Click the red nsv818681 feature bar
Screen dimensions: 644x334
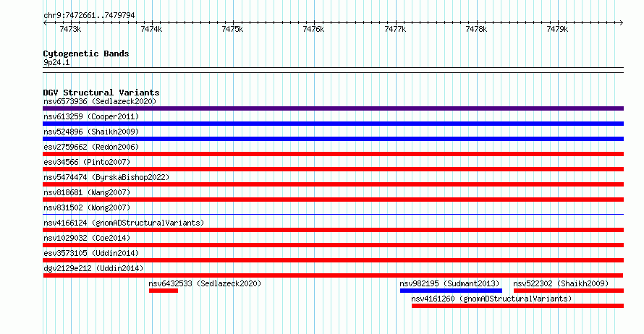click(x=333, y=200)
